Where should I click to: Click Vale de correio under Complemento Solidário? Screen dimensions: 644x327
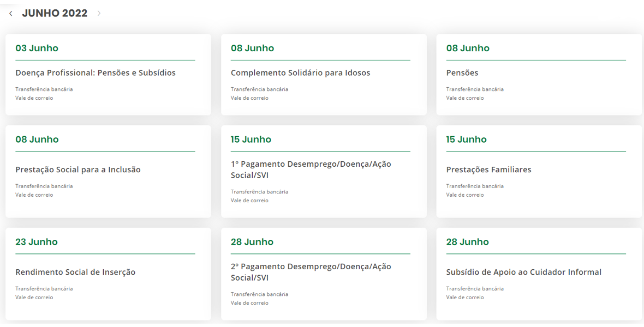249,98
